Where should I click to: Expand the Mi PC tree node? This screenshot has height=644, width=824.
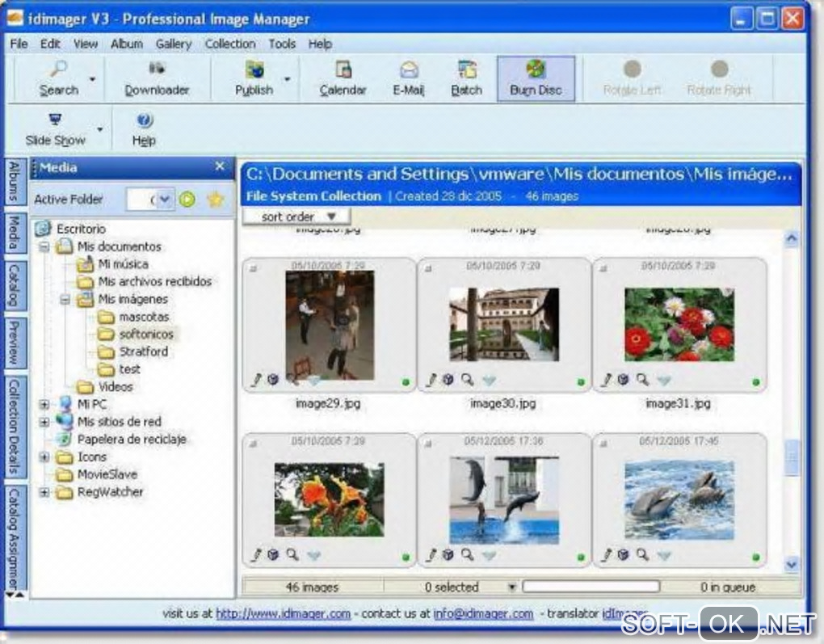point(44,404)
